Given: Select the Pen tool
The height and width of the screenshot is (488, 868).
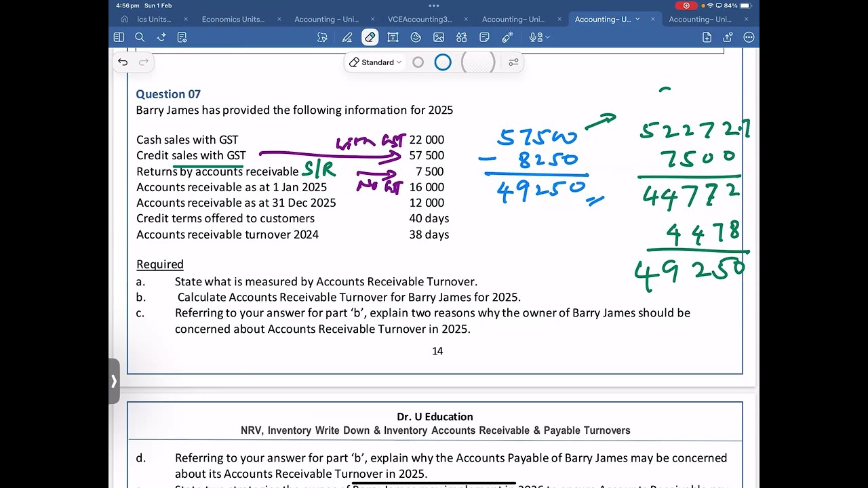Looking at the screenshot, I should [x=347, y=37].
